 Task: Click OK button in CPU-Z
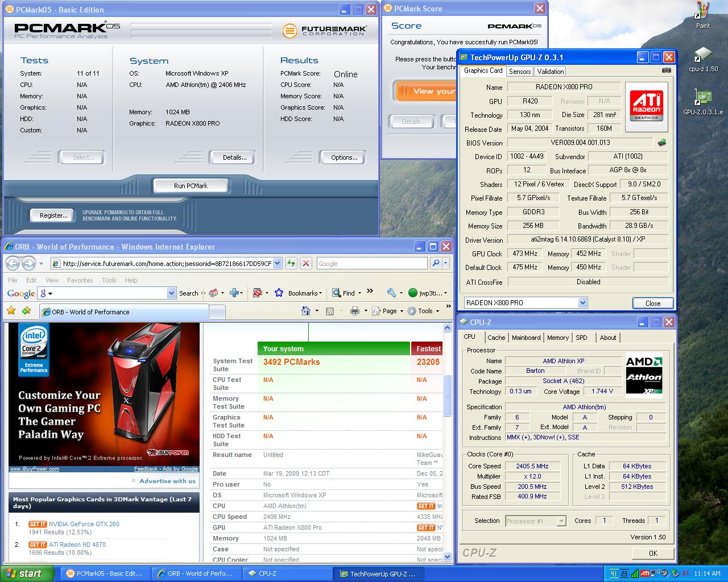(x=653, y=553)
